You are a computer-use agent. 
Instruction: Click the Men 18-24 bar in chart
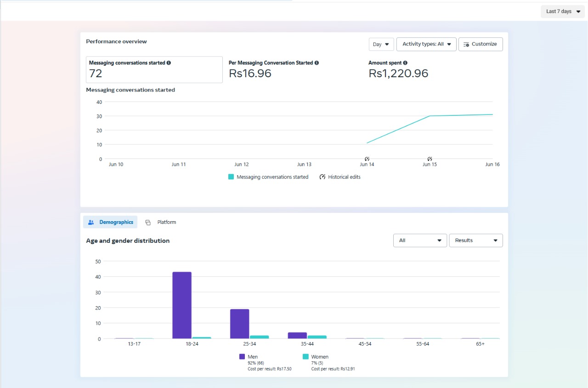click(182, 305)
